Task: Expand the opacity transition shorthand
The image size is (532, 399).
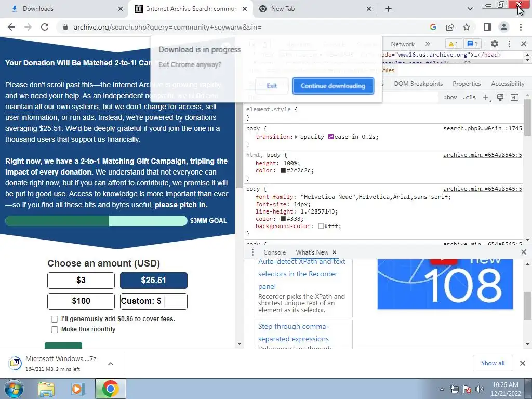Action: tap(297, 137)
